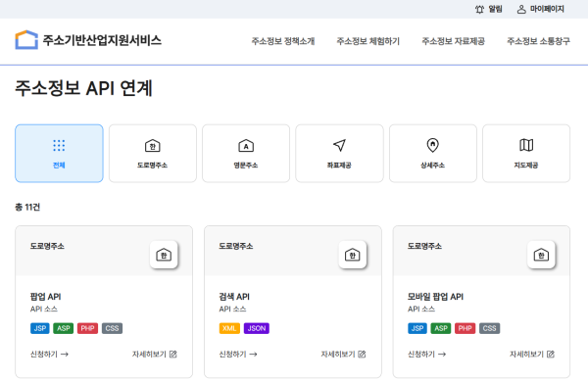Click the house icon on 팝업 API card

click(x=164, y=255)
